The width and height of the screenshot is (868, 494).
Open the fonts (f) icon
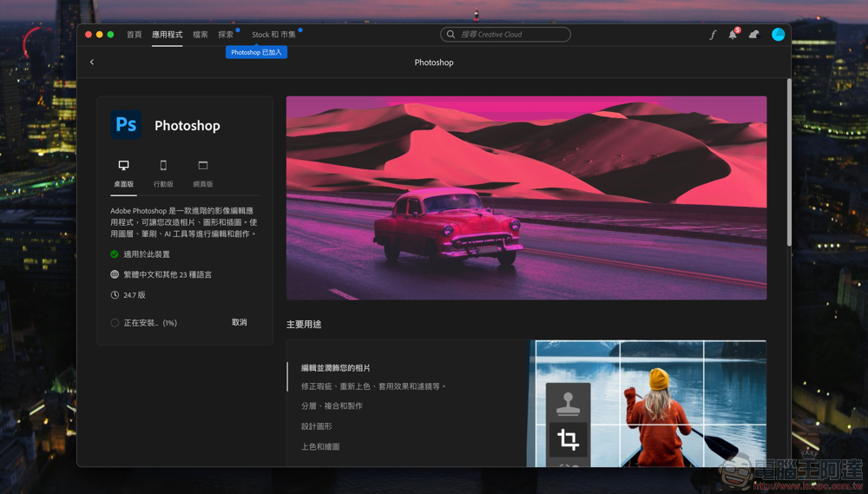[x=713, y=35]
